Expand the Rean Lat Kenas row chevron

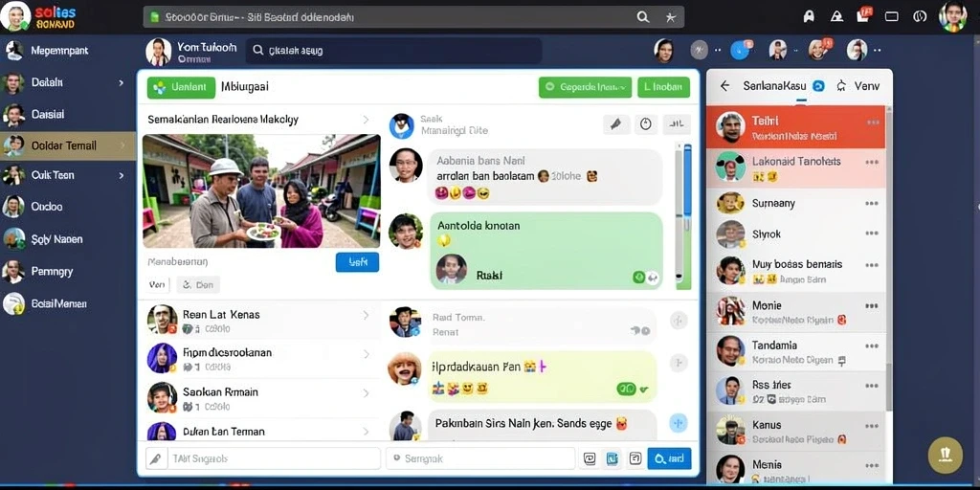(366, 315)
